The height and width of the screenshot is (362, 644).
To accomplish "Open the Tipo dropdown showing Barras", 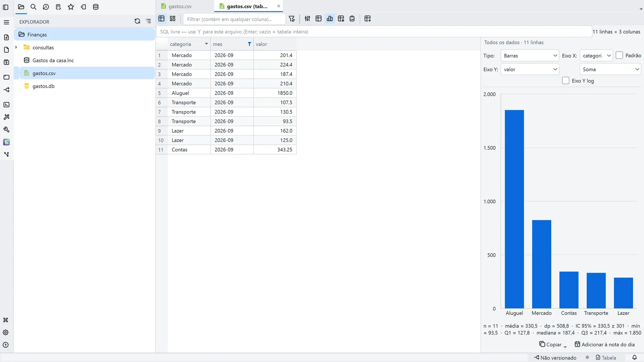I will coord(530,56).
